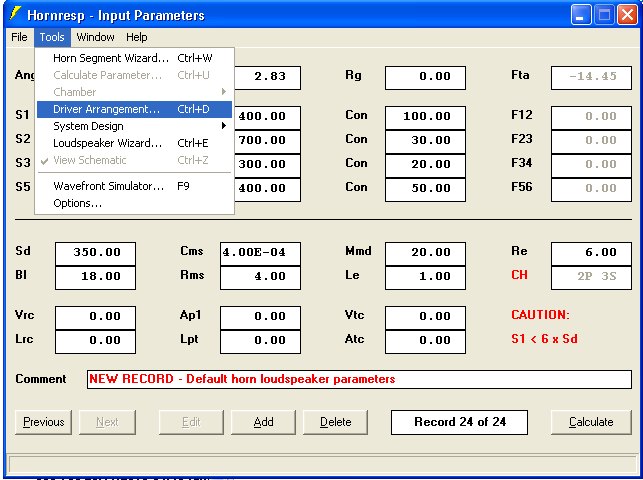Click the F12 value box
This screenshot has width=643, height=480.
[x=591, y=118]
